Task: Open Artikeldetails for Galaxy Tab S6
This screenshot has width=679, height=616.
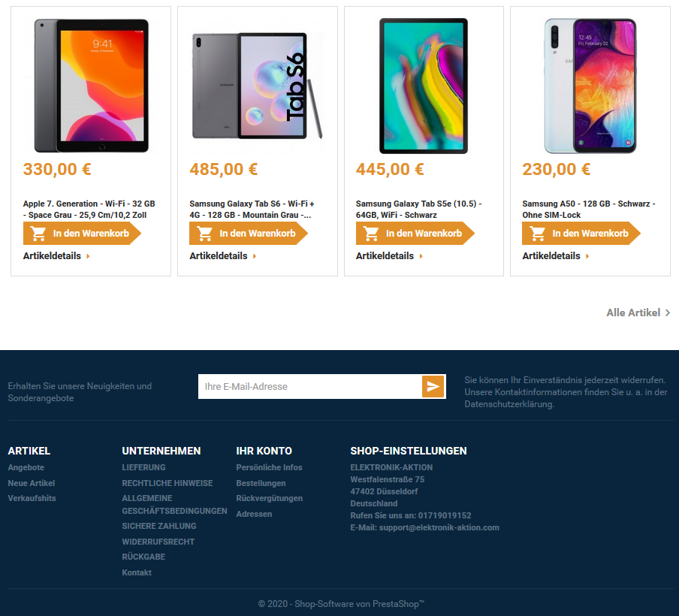Action: click(219, 256)
